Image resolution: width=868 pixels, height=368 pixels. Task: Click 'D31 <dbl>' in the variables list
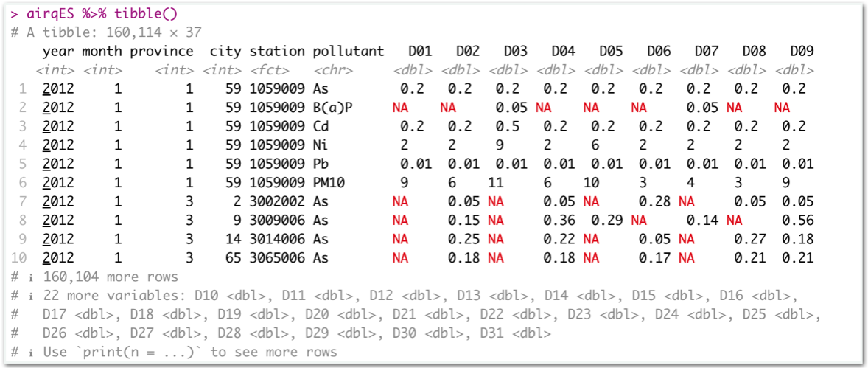[x=515, y=333]
